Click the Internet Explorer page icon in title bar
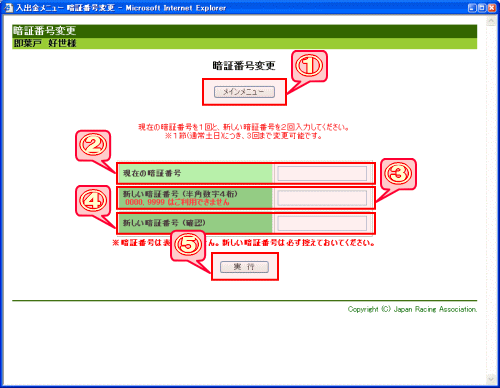The height and width of the screenshot is (388, 500). tap(9, 8)
